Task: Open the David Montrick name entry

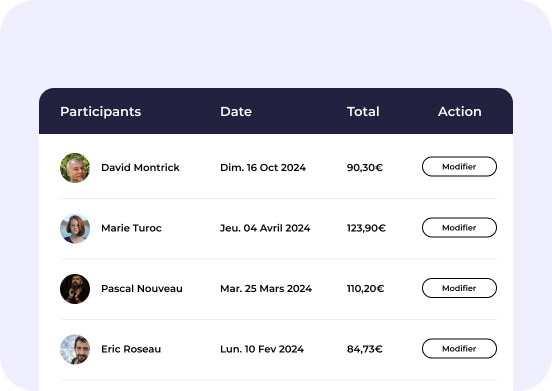Action: pos(140,168)
